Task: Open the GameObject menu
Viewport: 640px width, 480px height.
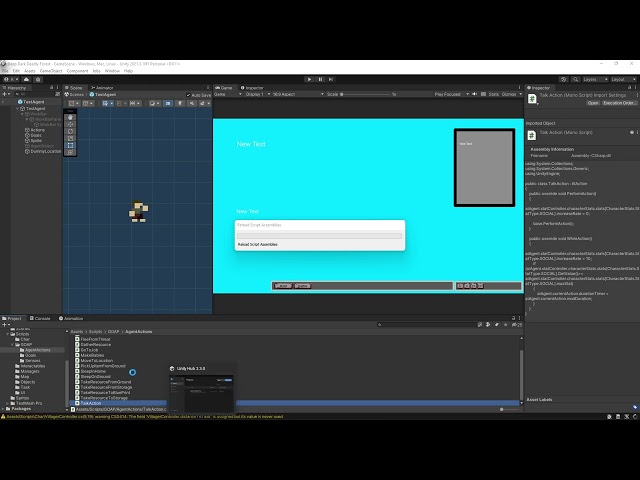Action: click(x=51, y=71)
